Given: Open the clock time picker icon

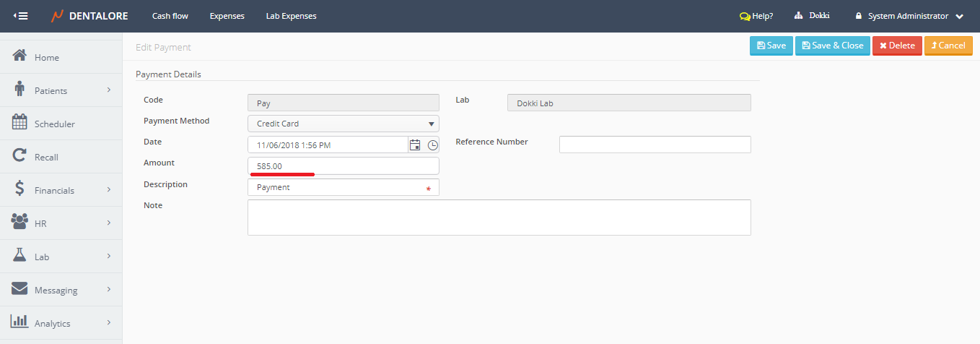Looking at the screenshot, I should tap(432, 145).
